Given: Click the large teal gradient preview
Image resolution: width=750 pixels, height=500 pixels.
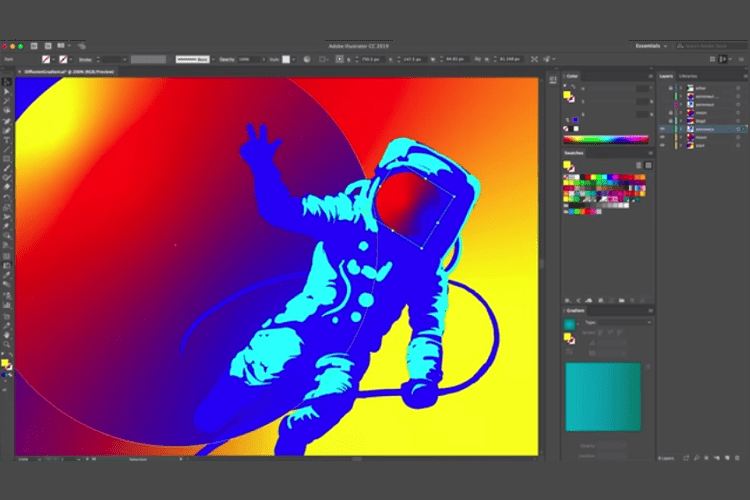Looking at the screenshot, I should [603, 397].
